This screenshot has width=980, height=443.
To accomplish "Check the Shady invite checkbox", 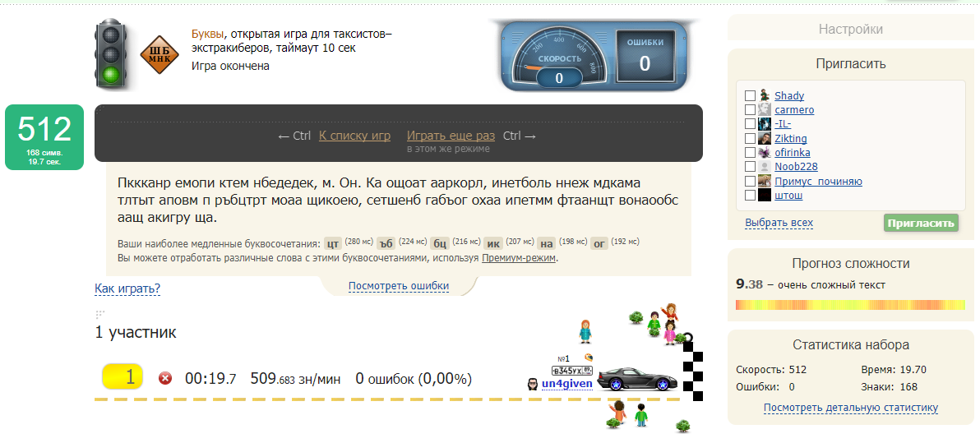I will point(750,96).
